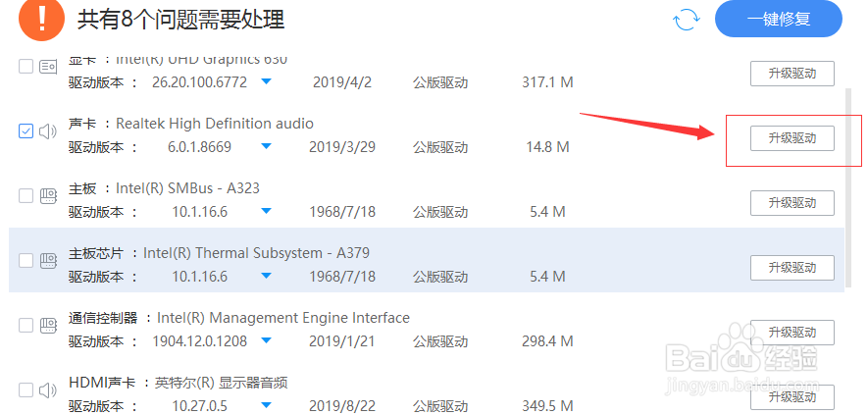The width and height of the screenshot is (868, 415).
Task: Open version dropdown for Realtek 6.0.1.8669
Action: (x=266, y=147)
